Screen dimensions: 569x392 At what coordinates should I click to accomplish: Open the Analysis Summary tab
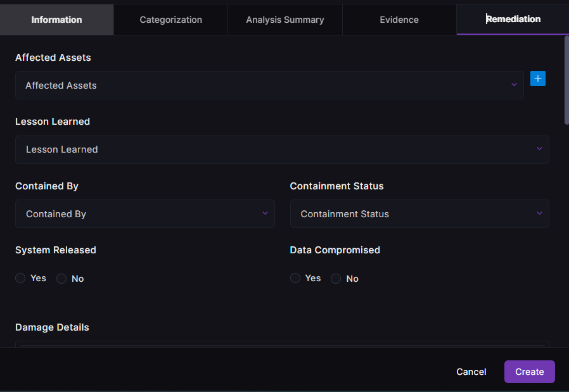285,20
